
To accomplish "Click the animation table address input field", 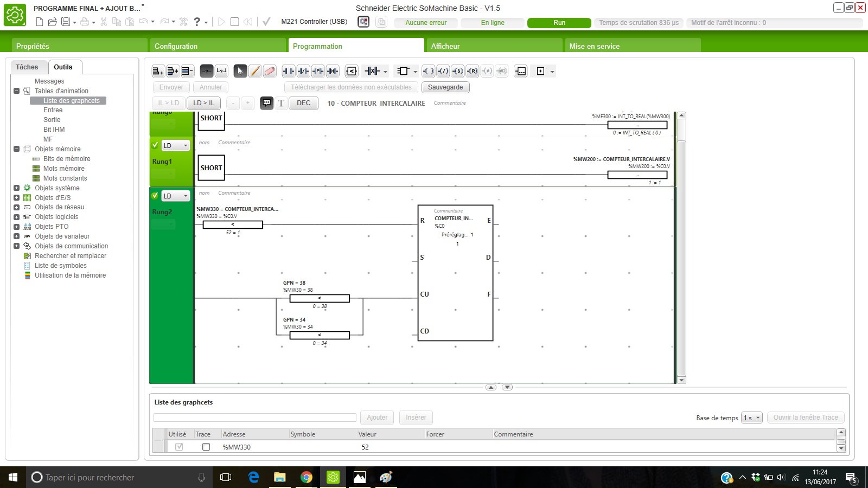I will 255,418.
